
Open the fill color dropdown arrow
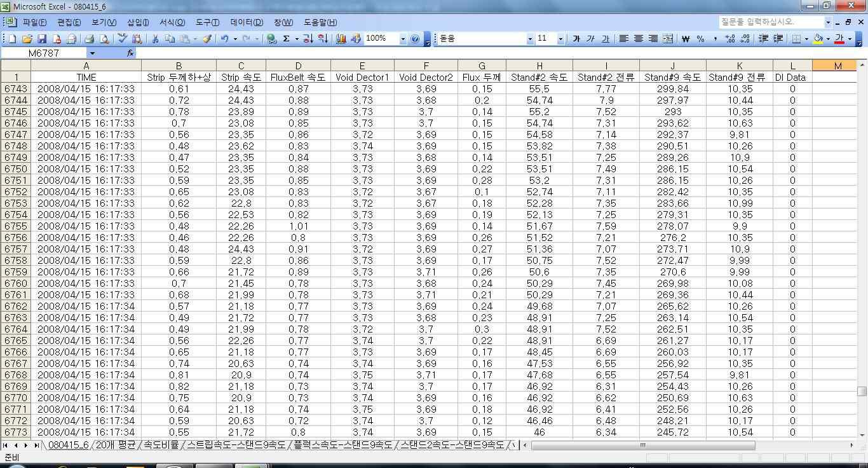coord(828,39)
